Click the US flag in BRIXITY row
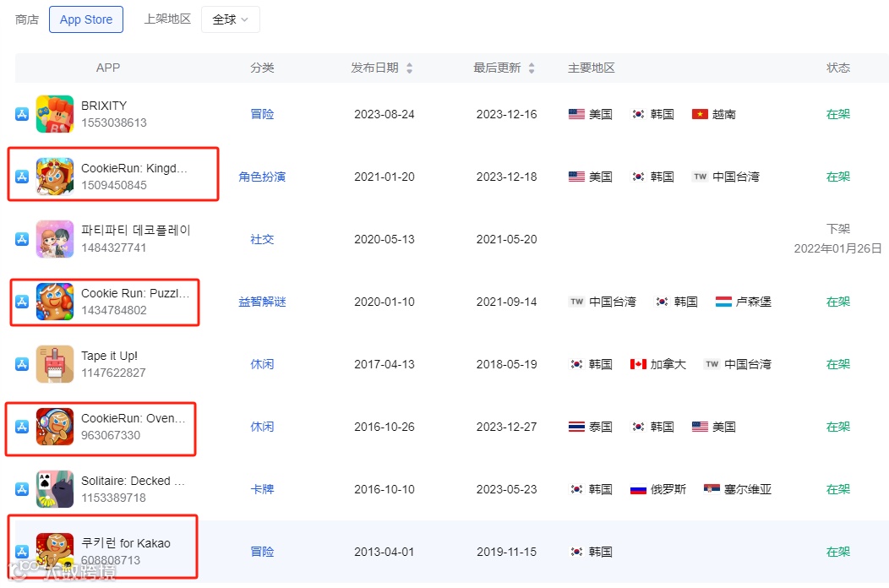This screenshot has width=889, height=588. pyautogui.click(x=576, y=114)
